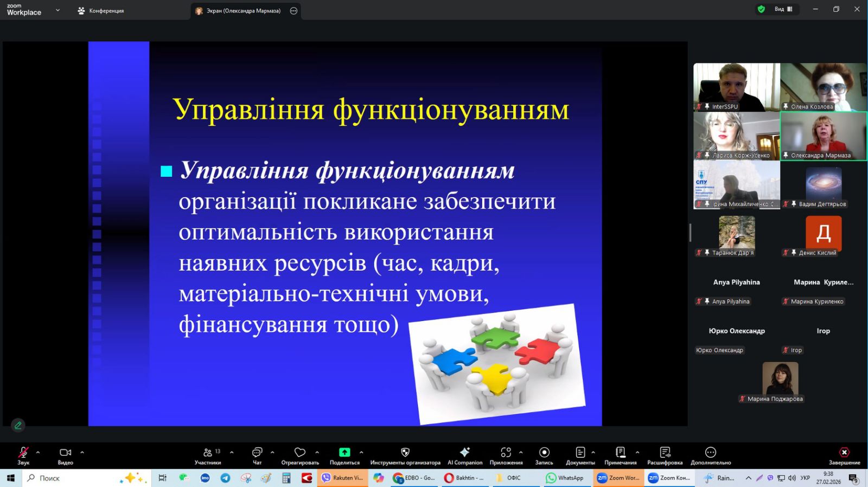This screenshot has width=868, height=487.
Task: Open the Zoom Workplace dropdown chevron
Action: click(58, 10)
